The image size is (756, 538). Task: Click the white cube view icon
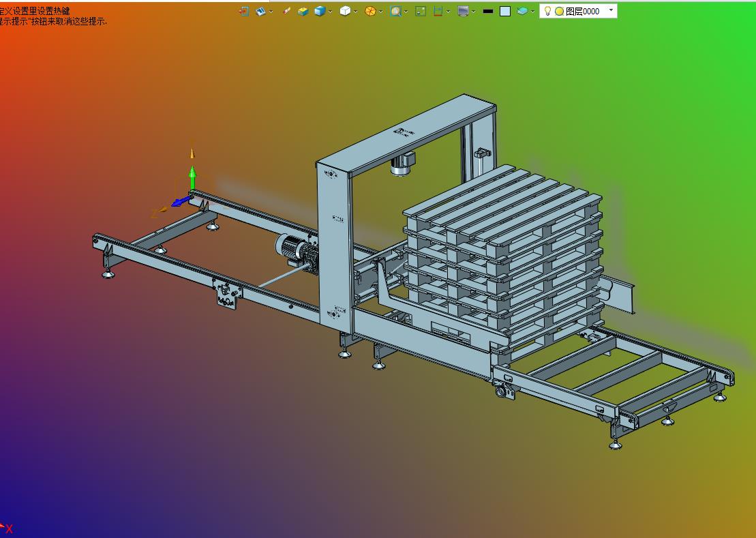coord(345,11)
